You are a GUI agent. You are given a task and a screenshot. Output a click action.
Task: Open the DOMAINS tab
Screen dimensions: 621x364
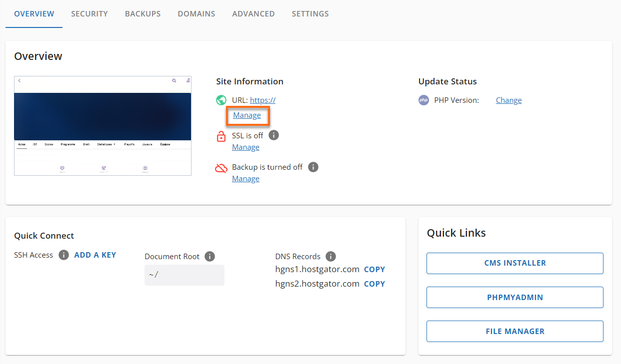click(x=196, y=14)
